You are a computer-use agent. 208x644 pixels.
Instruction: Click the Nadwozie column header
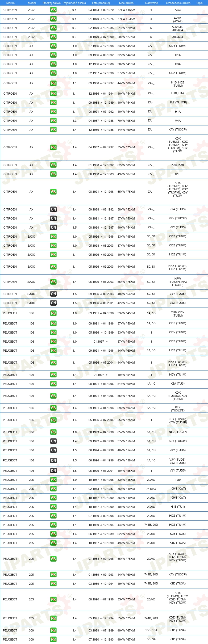[152, 3]
